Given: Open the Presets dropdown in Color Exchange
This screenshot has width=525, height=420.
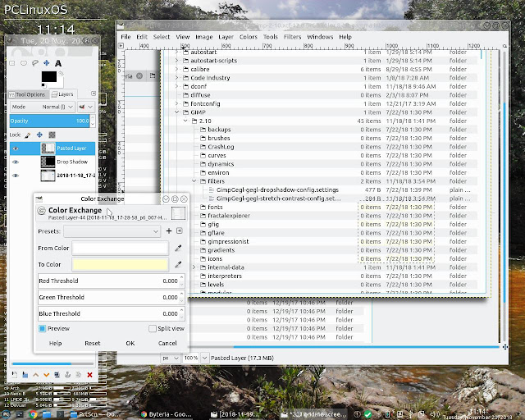Looking at the screenshot, I should pos(112,231).
